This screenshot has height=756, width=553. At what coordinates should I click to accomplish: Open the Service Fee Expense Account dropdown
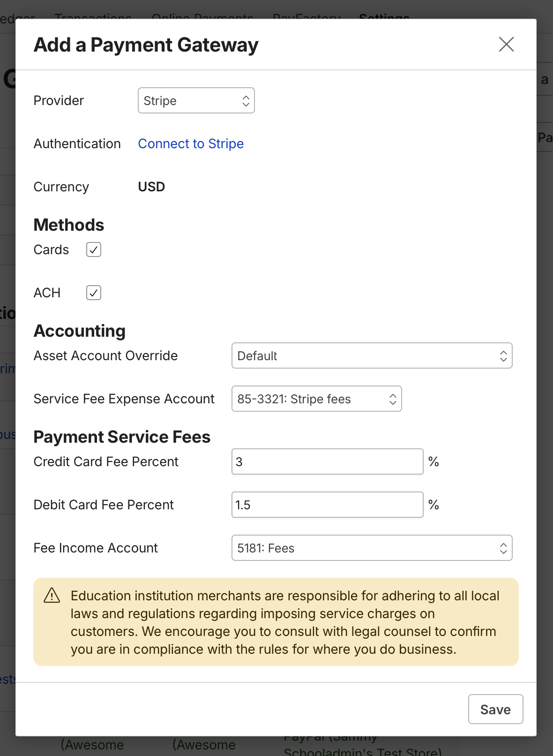click(x=317, y=399)
